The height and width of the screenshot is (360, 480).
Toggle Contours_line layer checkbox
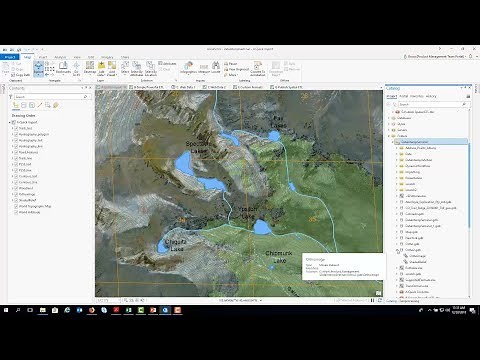point(16,182)
